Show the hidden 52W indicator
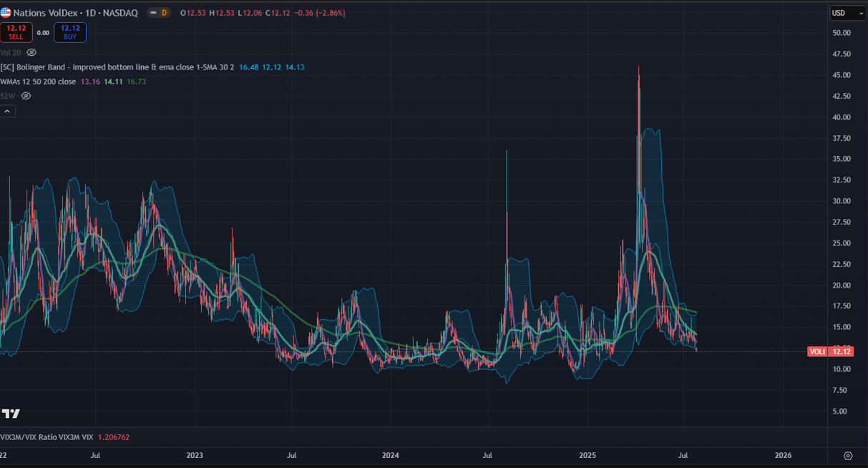 (x=27, y=95)
